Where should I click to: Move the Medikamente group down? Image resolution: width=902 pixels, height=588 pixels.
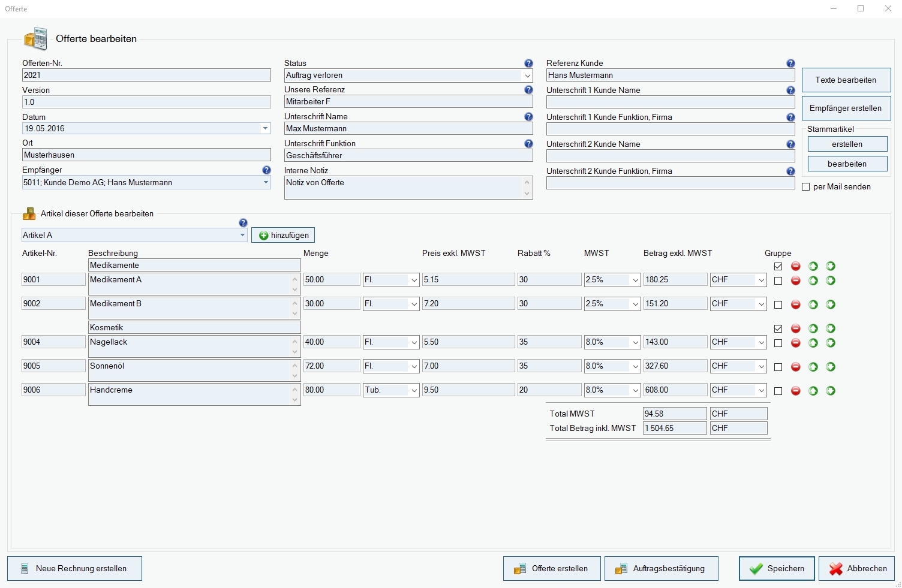coord(831,266)
